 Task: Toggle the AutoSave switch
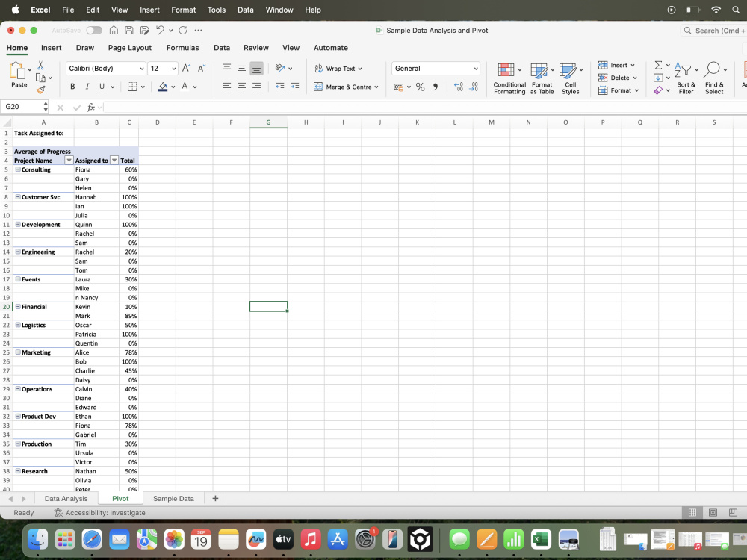coord(94,30)
